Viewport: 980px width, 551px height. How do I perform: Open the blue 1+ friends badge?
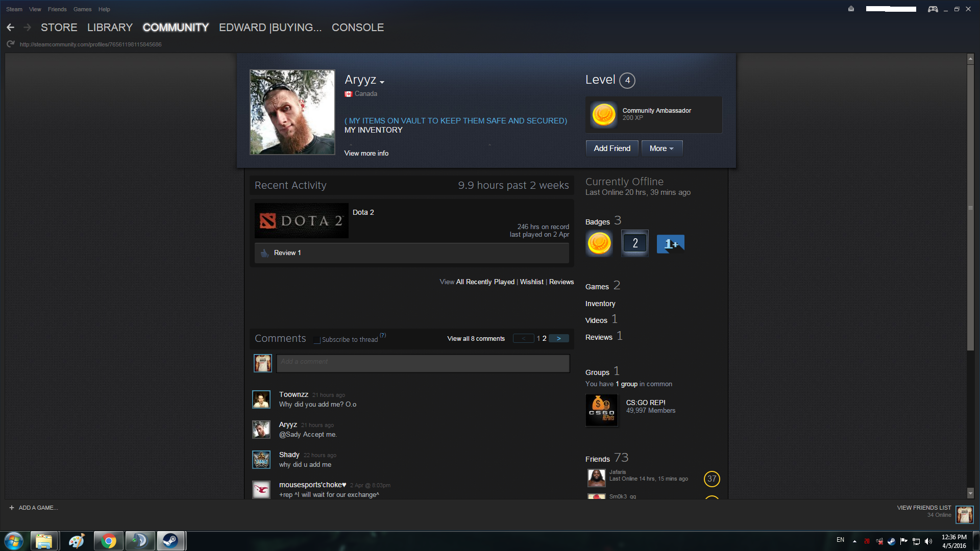(670, 244)
